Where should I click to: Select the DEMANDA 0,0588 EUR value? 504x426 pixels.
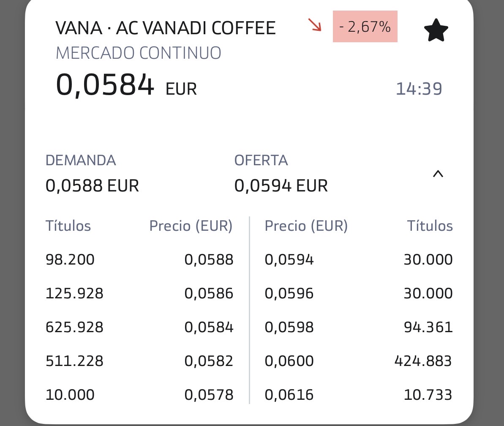[x=92, y=186]
